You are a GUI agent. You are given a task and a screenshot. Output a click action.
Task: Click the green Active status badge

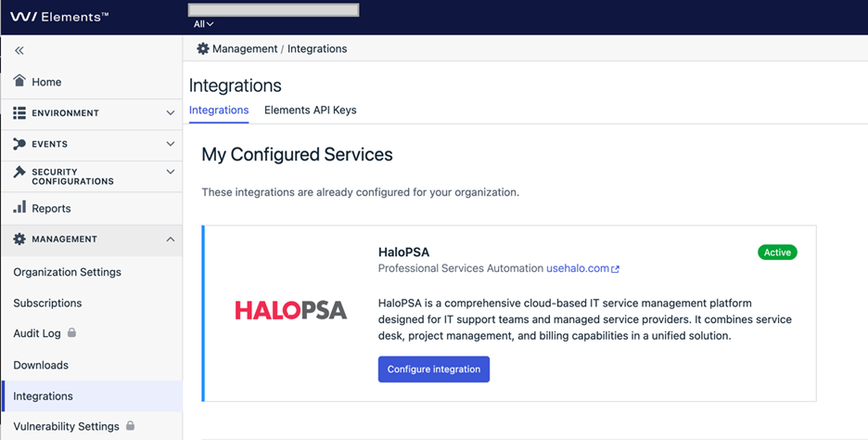coord(777,252)
